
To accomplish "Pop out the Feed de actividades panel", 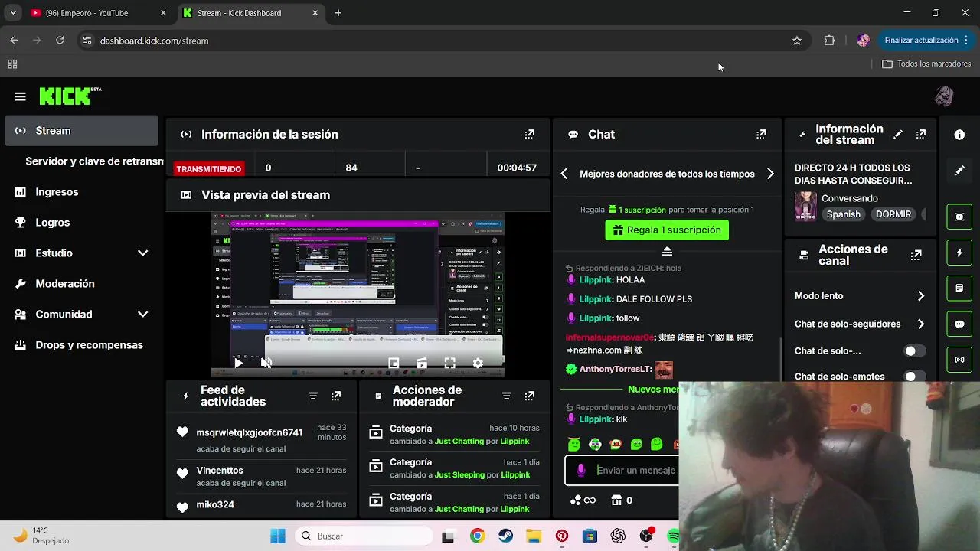I will pyautogui.click(x=336, y=396).
